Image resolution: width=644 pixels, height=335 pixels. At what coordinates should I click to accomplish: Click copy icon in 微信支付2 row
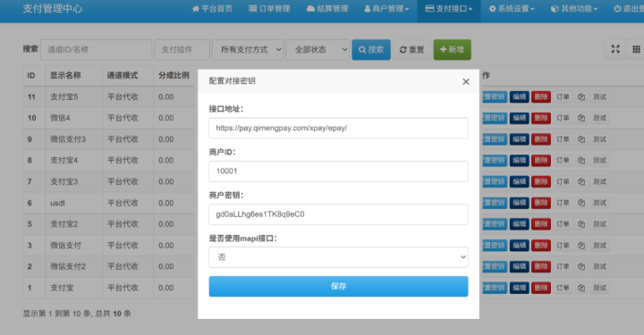pyautogui.click(x=581, y=266)
